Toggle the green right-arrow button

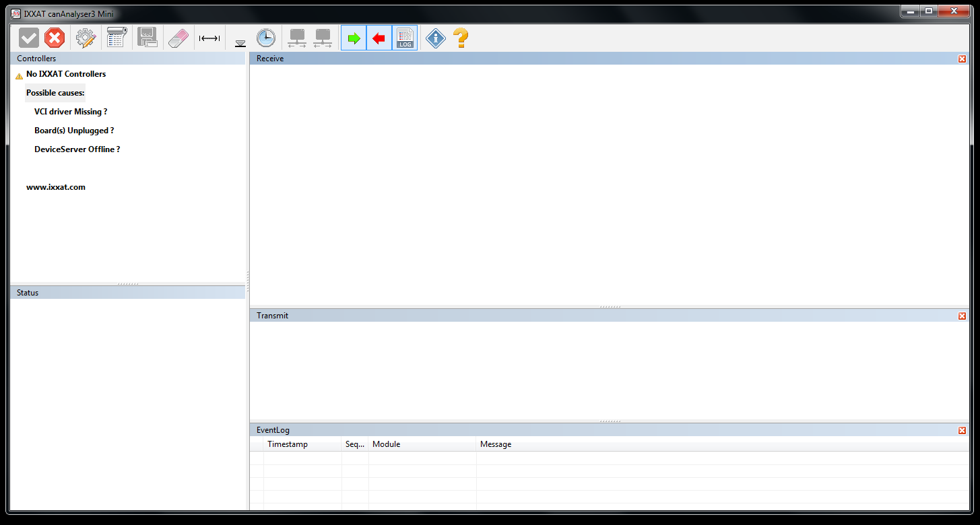pos(354,38)
